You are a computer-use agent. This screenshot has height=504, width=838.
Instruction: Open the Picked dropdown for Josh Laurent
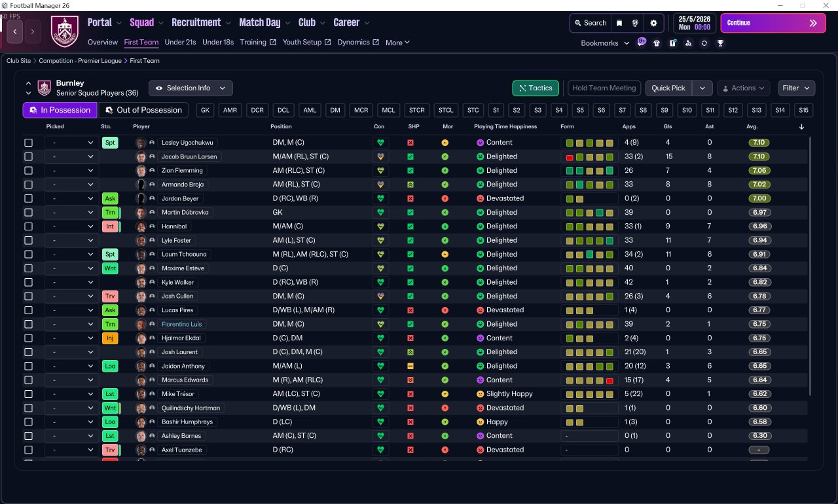tap(71, 352)
